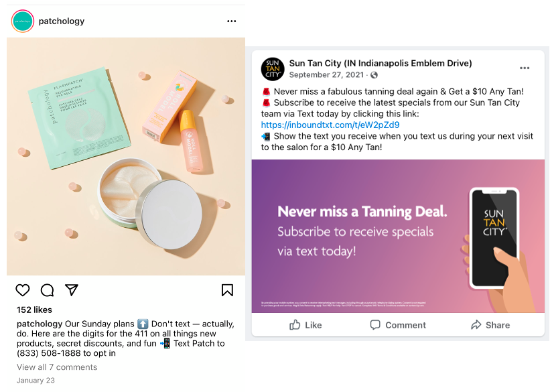Screen dimensions: 550x392
Task: Open the inboundtxt.com subscription link
Action: tap(330, 125)
